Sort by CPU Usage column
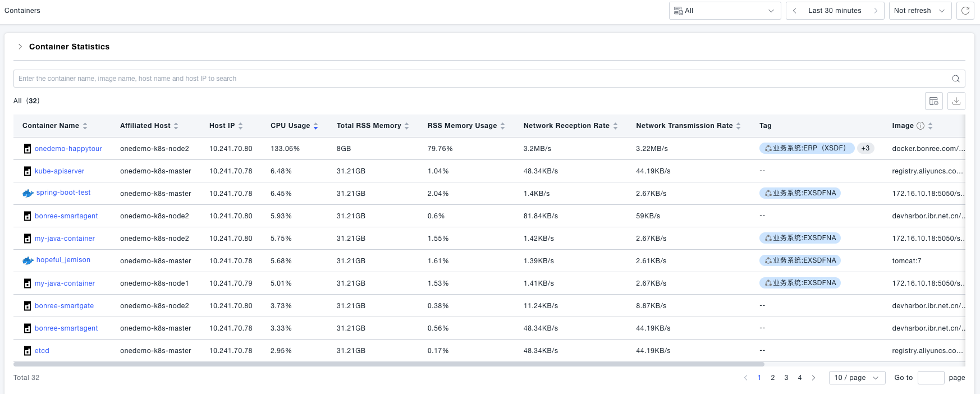This screenshot has height=394, width=980. [x=315, y=126]
